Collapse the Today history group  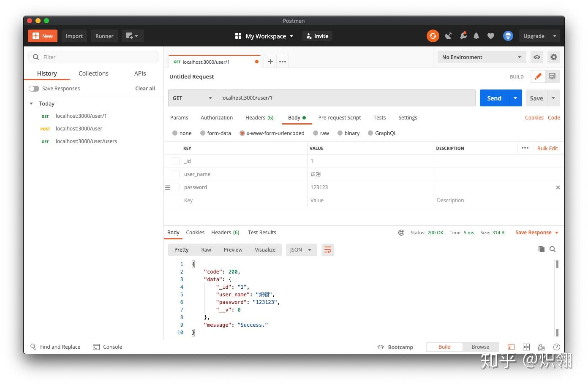click(x=31, y=103)
